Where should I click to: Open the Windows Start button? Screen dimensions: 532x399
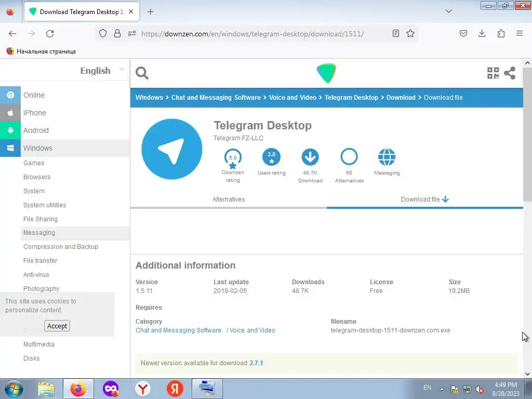[14, 389]
